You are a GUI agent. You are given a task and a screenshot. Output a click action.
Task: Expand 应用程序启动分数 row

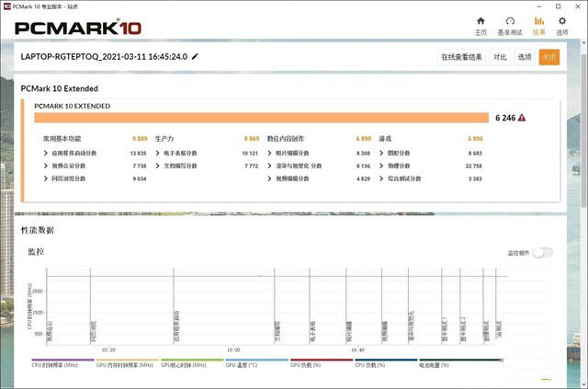46,154
